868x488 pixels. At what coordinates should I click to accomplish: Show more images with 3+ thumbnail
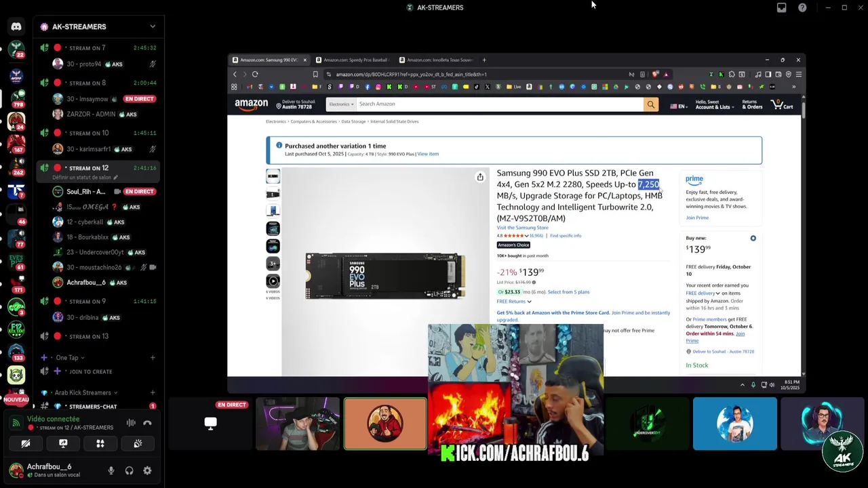[273, 263]
